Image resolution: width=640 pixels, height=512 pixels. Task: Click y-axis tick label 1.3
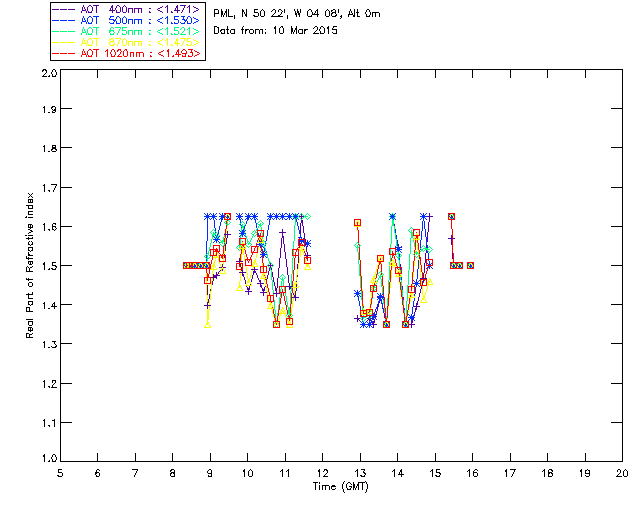(x=49, y=344)
